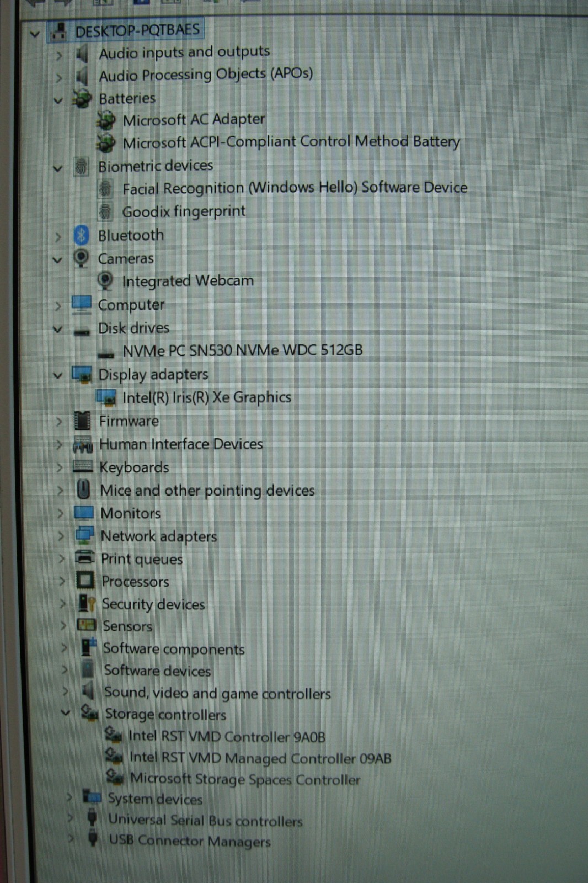Image resolution: width=588 pixels, height=883 pixels.
Task: Click the DESKTOP-PQTBAES computer icon
Action: coord(58,32)
